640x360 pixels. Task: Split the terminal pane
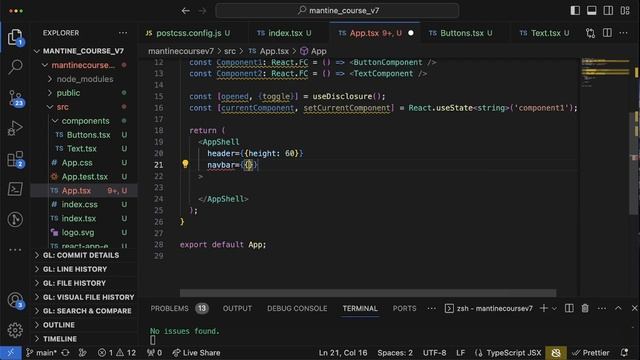pyautogui.click(x=569, y=309)
